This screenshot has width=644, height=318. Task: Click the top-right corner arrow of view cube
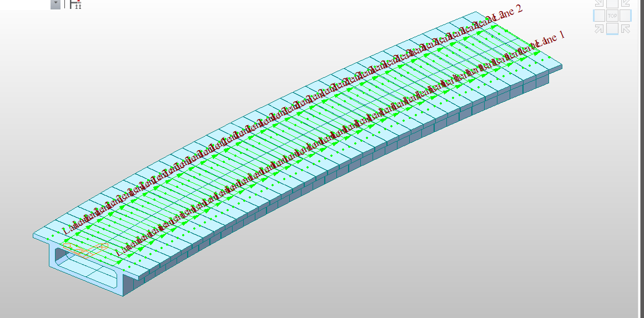(x=625, y=3)
